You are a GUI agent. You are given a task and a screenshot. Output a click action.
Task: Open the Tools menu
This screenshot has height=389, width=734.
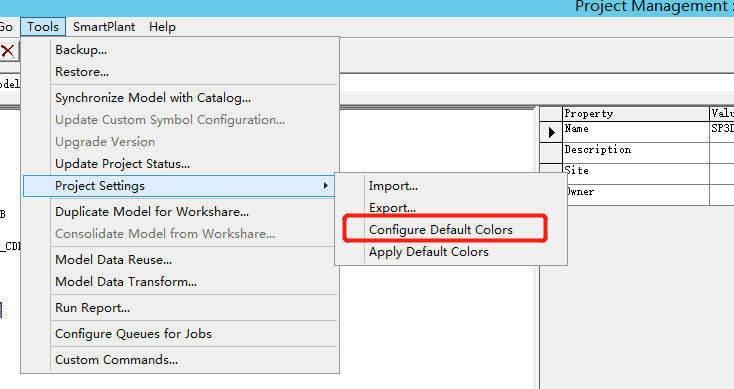pyautogui.click(x=43, y=27)
